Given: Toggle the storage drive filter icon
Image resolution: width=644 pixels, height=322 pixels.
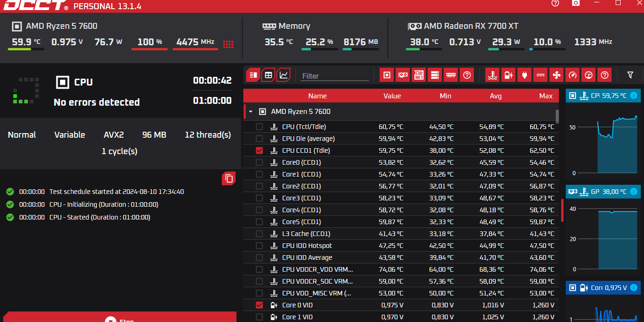Looking at the screenshot, I should coord(435,75).
